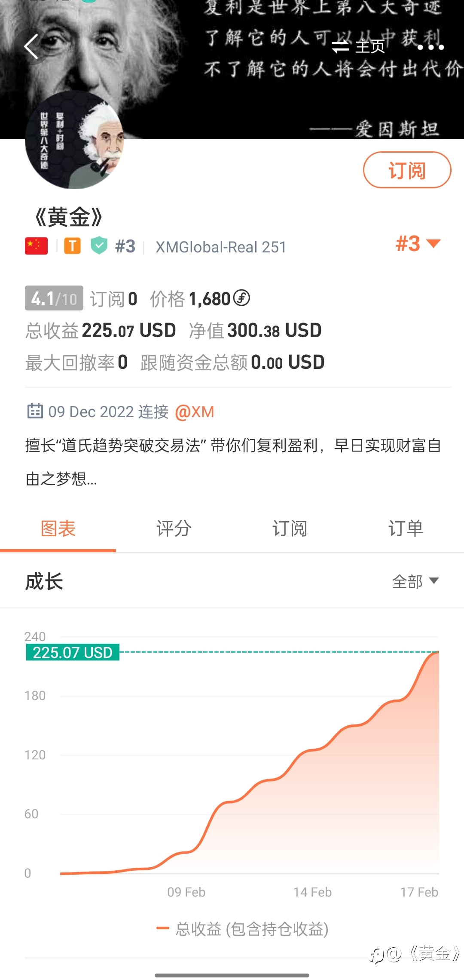Open the @XM broker link
The image size is (464, 980).
[194, 412]
